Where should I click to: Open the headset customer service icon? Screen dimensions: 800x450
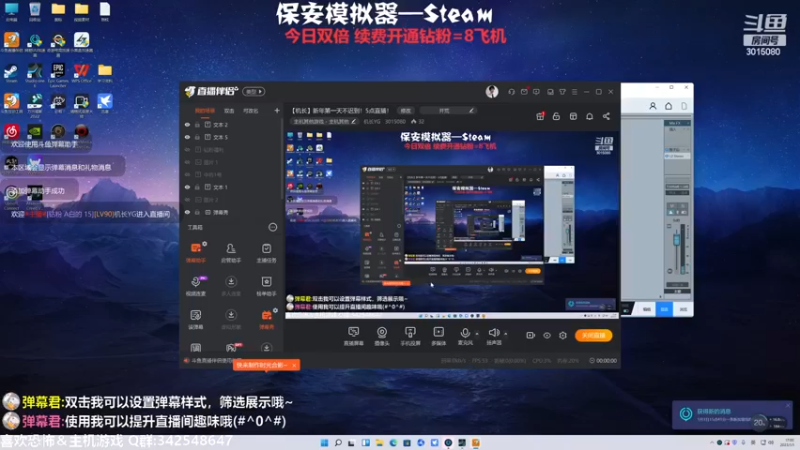pos(511,92)
